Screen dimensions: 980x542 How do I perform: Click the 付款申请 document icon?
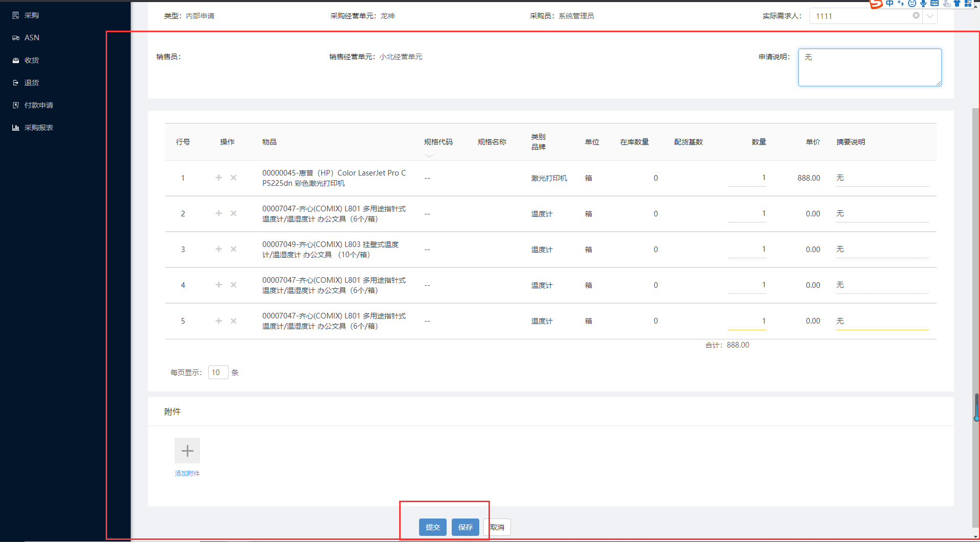click(16, 105)
